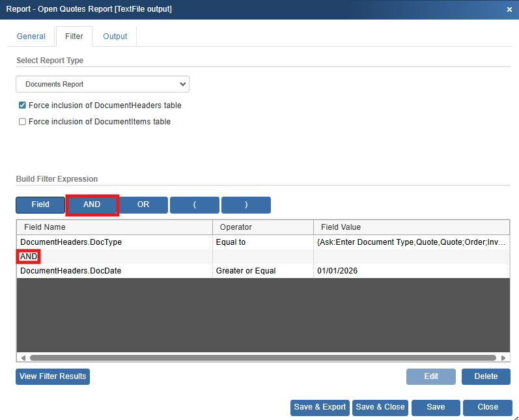Switch to the General tab
Image resolution: width=519 pixels, height=420 pixels.
(31, 36)
